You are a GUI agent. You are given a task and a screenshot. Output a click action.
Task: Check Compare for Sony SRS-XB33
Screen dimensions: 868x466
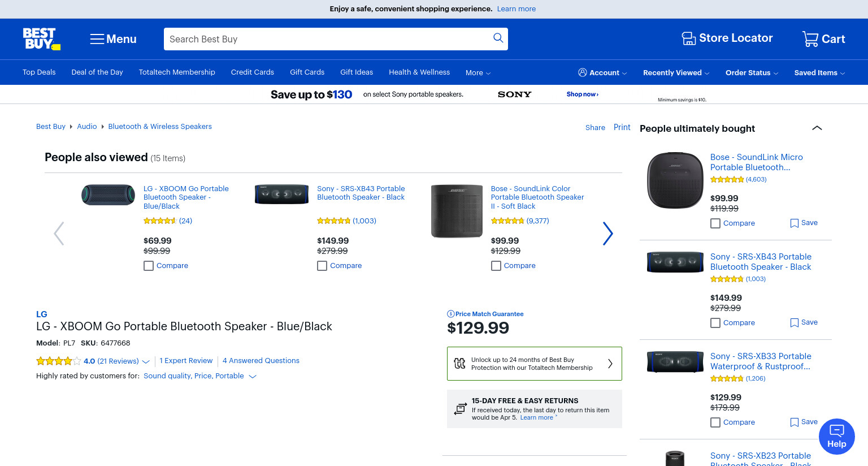click(x=715, y=422)
